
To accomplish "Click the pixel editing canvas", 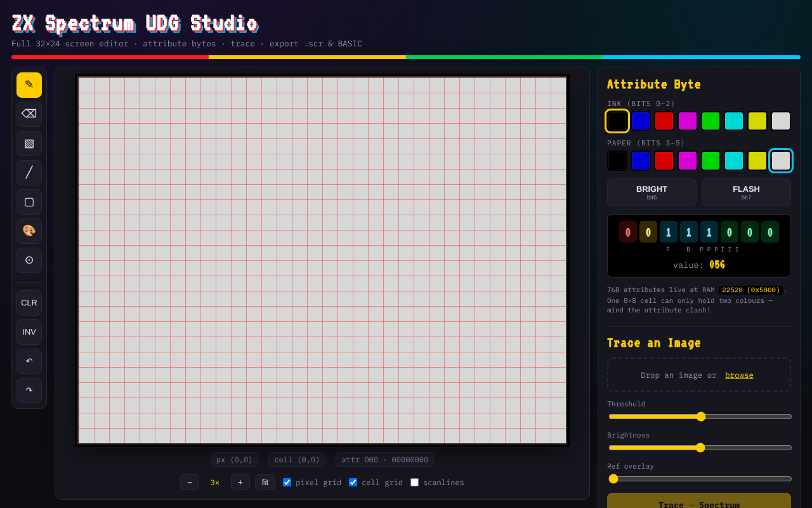I will (x=322, y=260).
